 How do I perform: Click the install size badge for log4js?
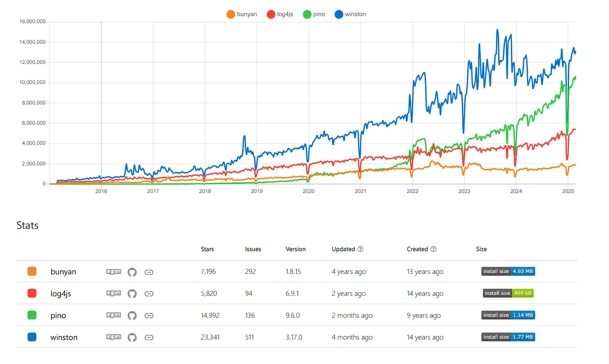(508, 293)
